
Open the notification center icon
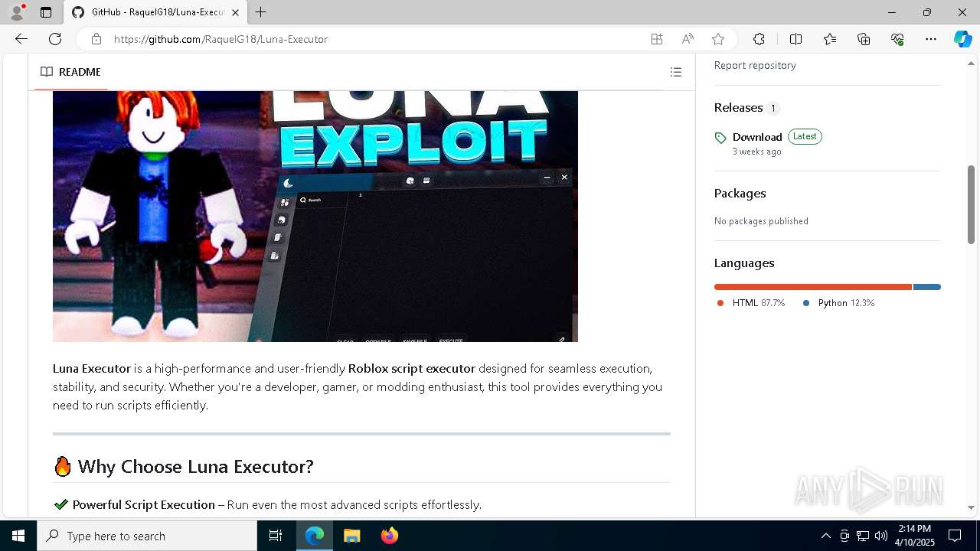click(x=955, y=536)
